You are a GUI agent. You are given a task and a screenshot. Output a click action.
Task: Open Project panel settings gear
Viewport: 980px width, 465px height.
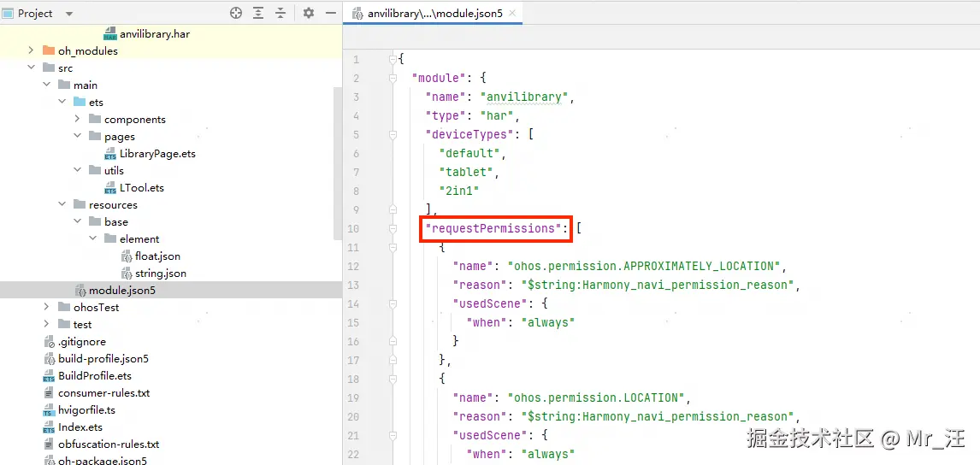(308, 13)
